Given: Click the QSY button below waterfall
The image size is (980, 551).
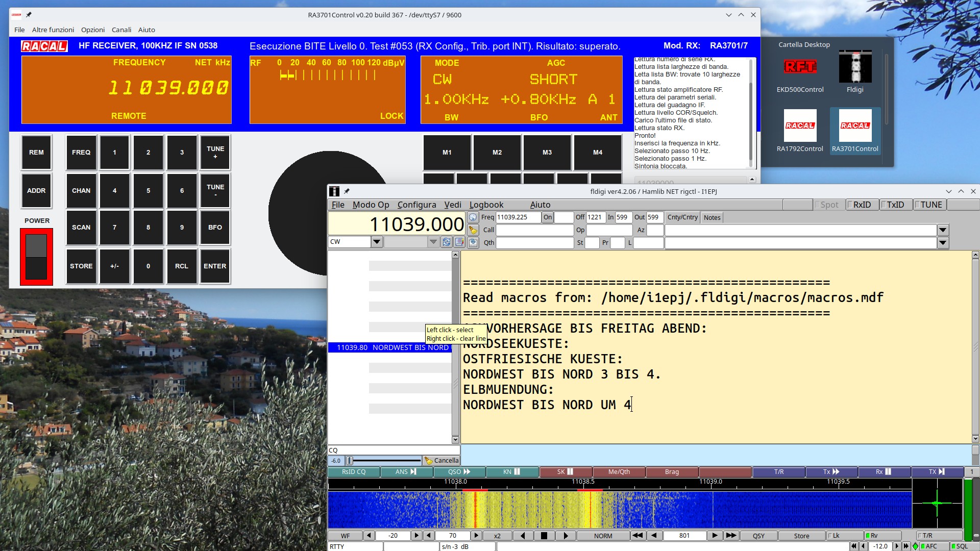Looking at the screenshot, I should [x=758, y=536].
